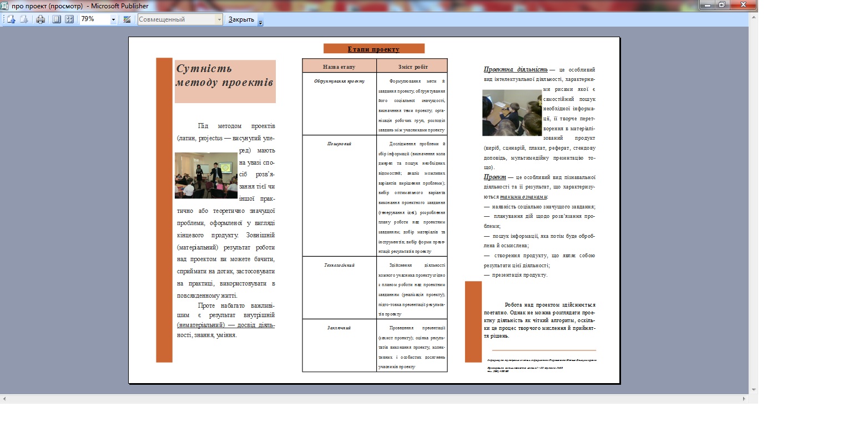Switch to multiple pages view
868x438 pixels.
tap(69, 19)
